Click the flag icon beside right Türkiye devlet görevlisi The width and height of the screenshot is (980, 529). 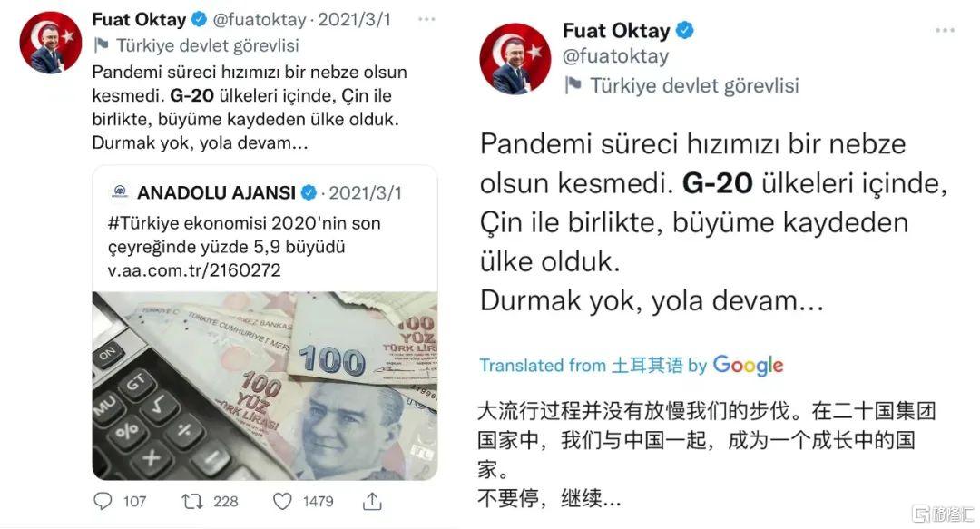click(573, 85)
